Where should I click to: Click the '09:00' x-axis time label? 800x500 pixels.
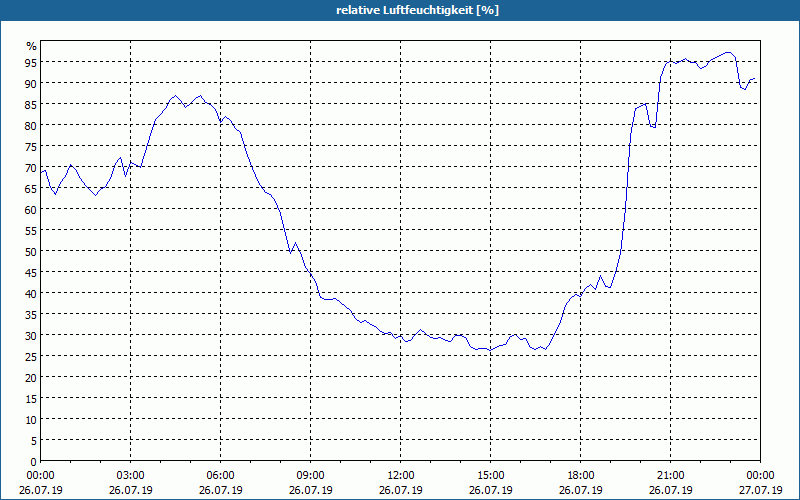[311, 476]
